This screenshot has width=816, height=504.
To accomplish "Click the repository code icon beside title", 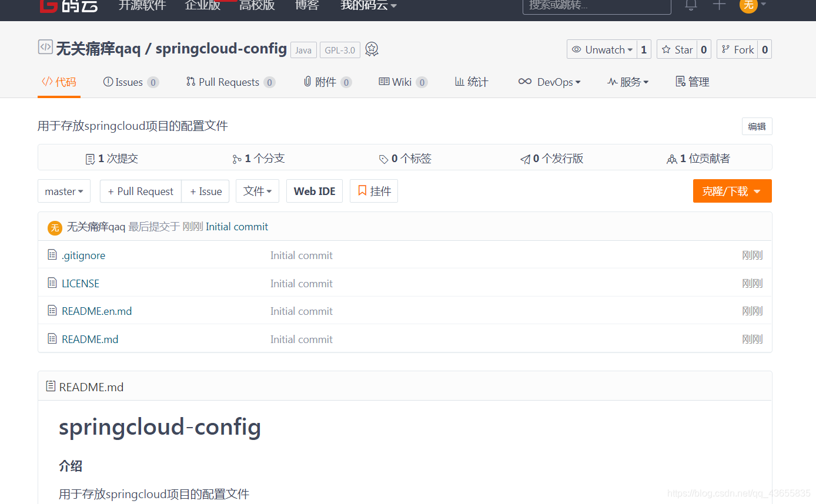I will 45,47.
